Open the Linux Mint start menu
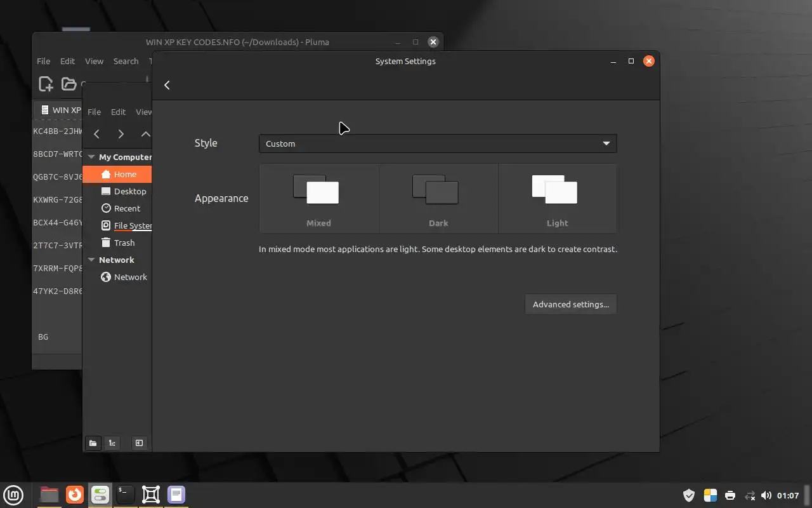This screenshot has width=812, height=508. click(x=13, y=495)
